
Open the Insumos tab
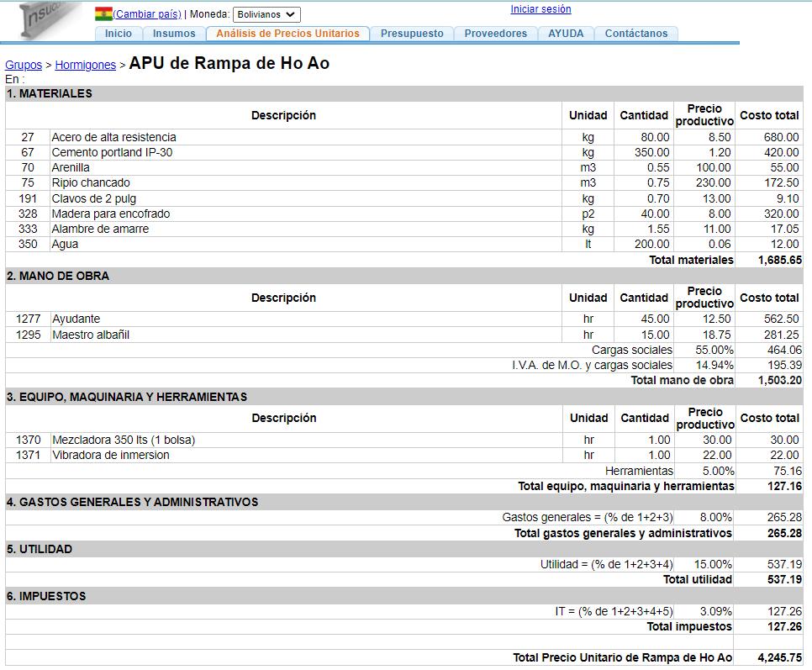[174, 33]
